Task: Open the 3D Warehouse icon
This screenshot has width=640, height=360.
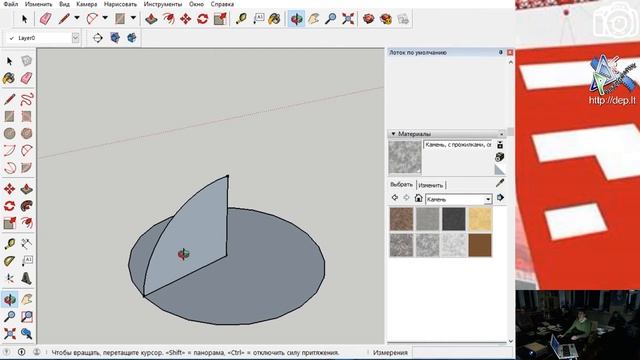Action: pos(369,19)
